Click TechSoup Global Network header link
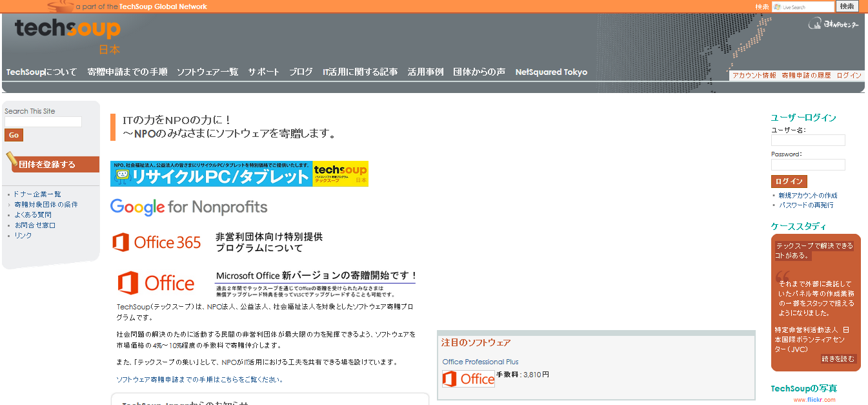This screenshot has height=405, width=868. 163,6
